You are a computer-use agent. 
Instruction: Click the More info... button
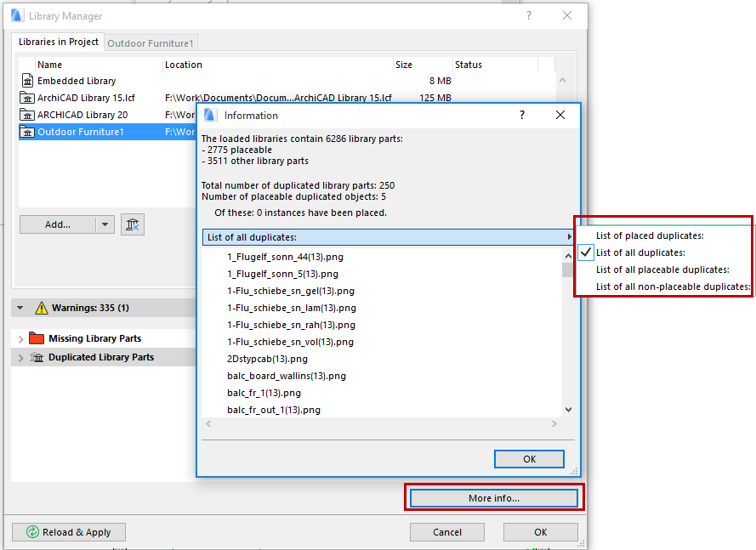[x=494, y=498]
